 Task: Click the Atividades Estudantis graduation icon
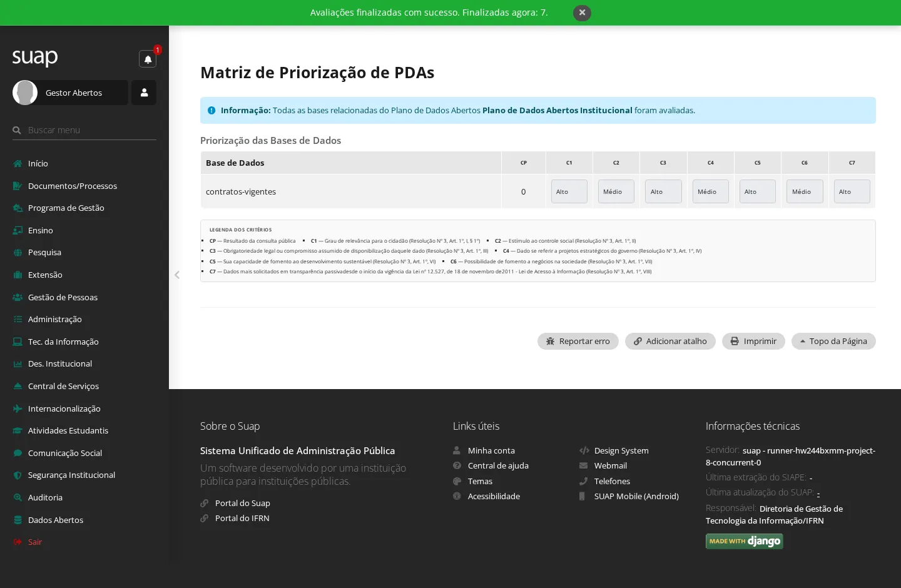[18, 430]
